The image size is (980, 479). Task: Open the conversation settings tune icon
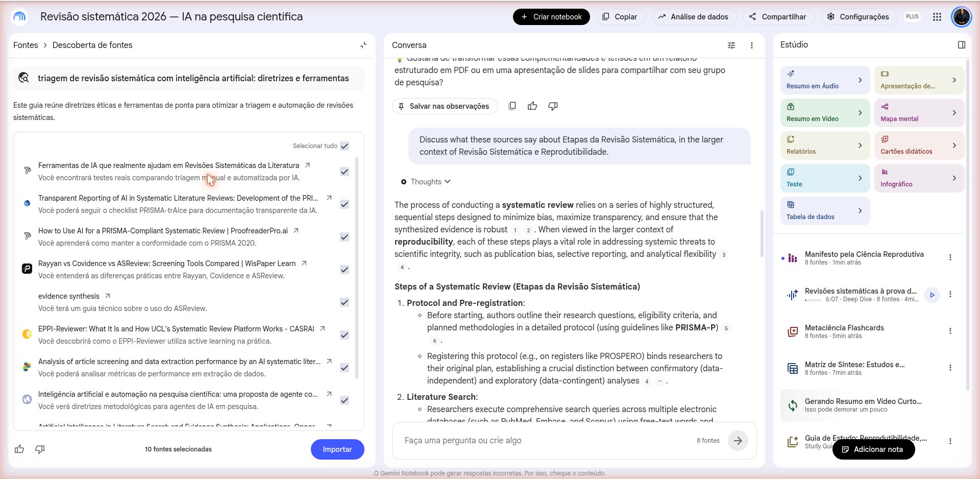[731, 45]
